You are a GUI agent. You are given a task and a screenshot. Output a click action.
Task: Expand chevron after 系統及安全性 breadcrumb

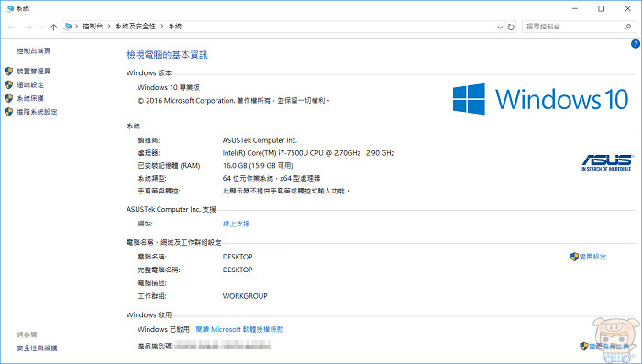click(x=162, y=27)
